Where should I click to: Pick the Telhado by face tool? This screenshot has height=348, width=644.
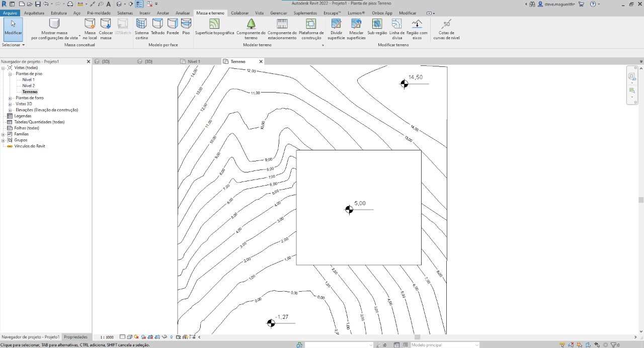[157, 27]
